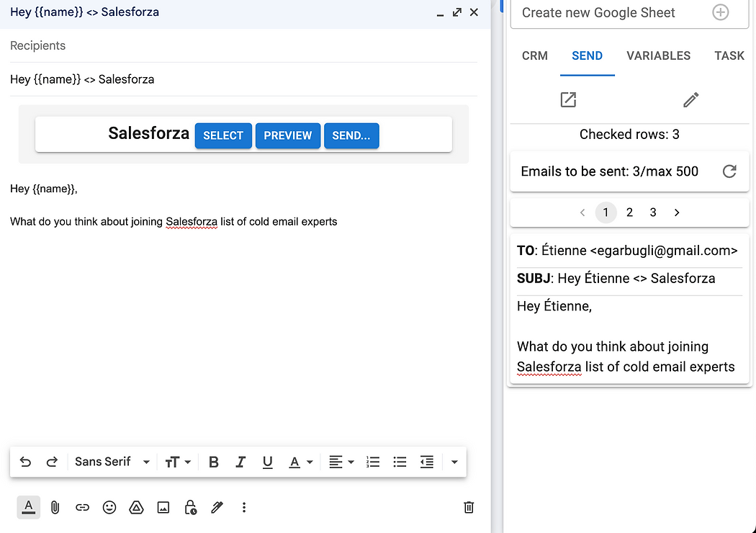Toggle the formatting options bar
This screenshot has height=533, width=756.
29,508
